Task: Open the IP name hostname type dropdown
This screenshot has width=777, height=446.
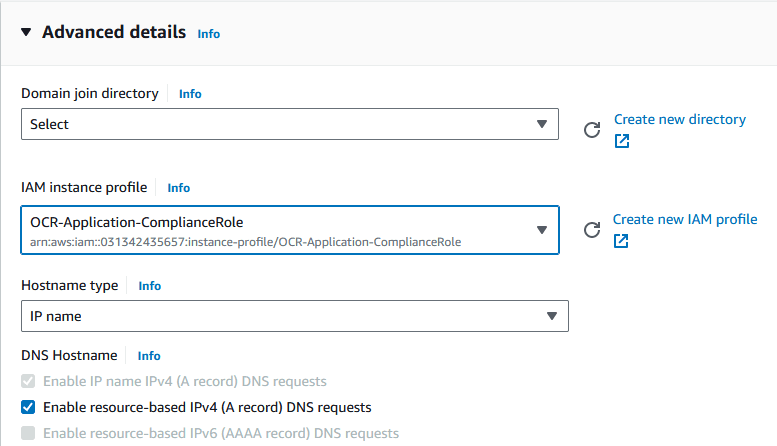Action: [295, 316]
